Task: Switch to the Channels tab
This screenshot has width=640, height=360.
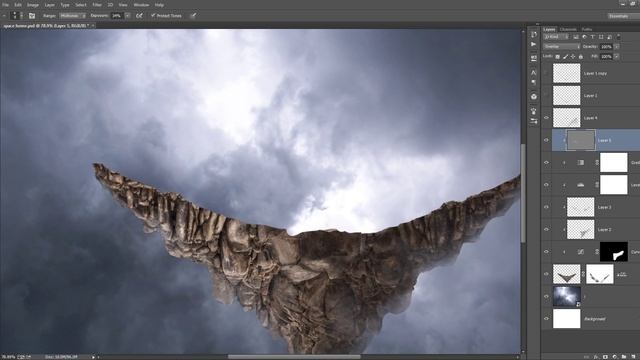Action: click(x=568, y=29)
